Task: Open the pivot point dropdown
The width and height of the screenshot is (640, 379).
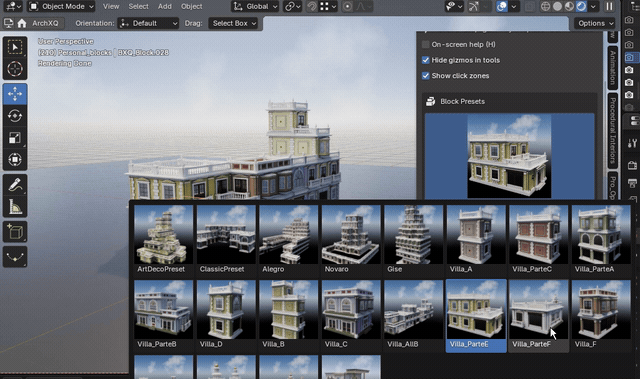Action: coord(292,7)
